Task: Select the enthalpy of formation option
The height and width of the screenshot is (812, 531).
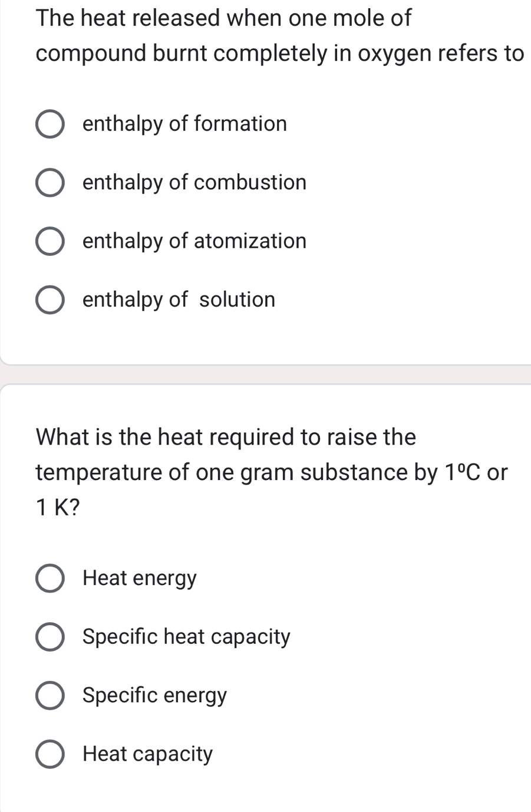Action: point(50,124)
